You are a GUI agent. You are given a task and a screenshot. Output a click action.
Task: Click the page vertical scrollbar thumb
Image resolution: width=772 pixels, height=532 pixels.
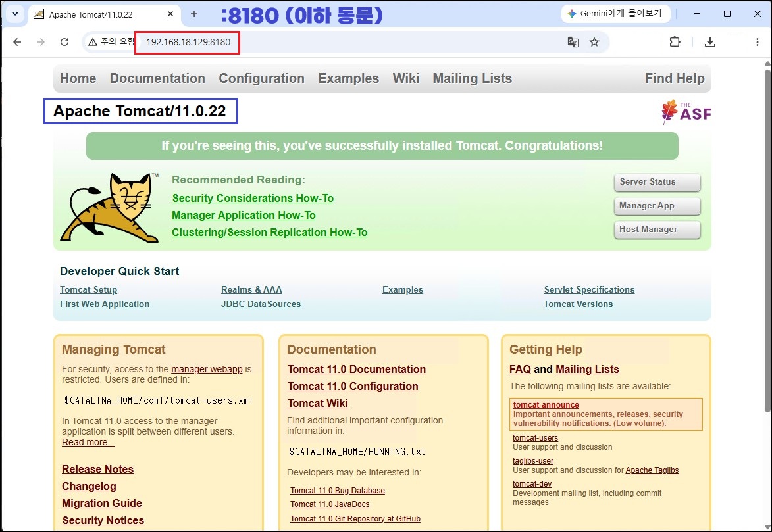767,240
